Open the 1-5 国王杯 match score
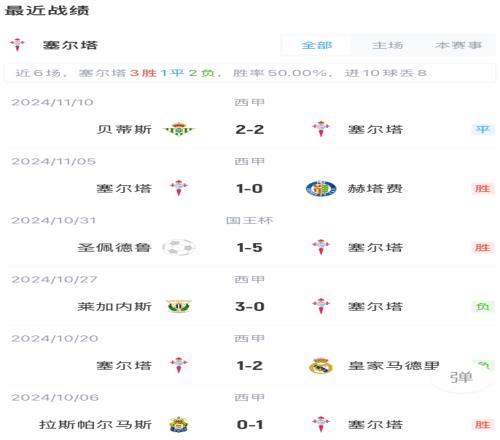 click(x=250, y=248)
